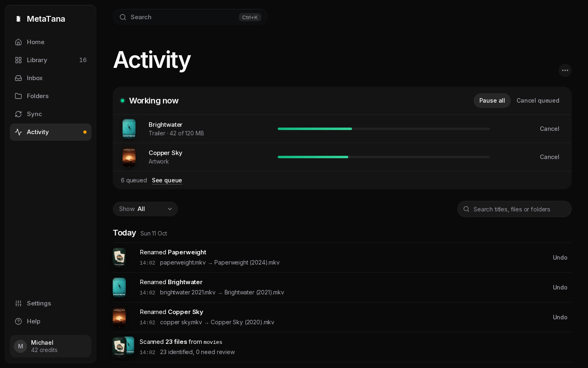Open Home via its house icon
The image size is (588, 368).
pyautogui.click(x=18, y=42)
